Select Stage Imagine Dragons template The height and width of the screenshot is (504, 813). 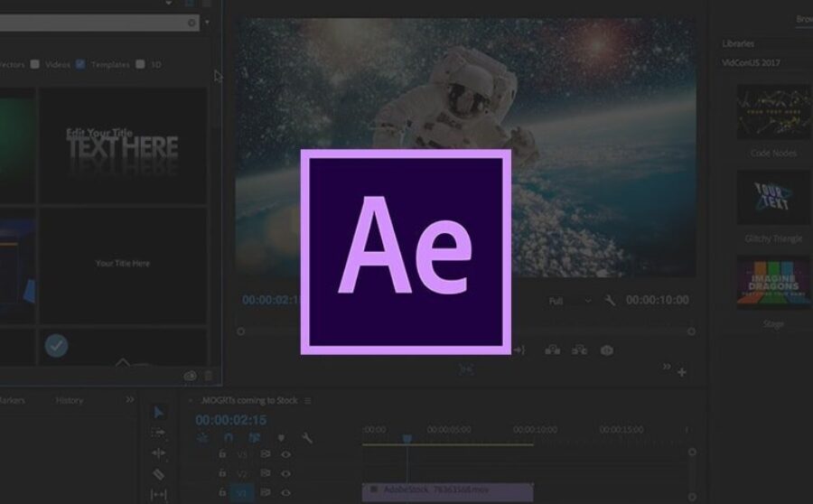774,283
